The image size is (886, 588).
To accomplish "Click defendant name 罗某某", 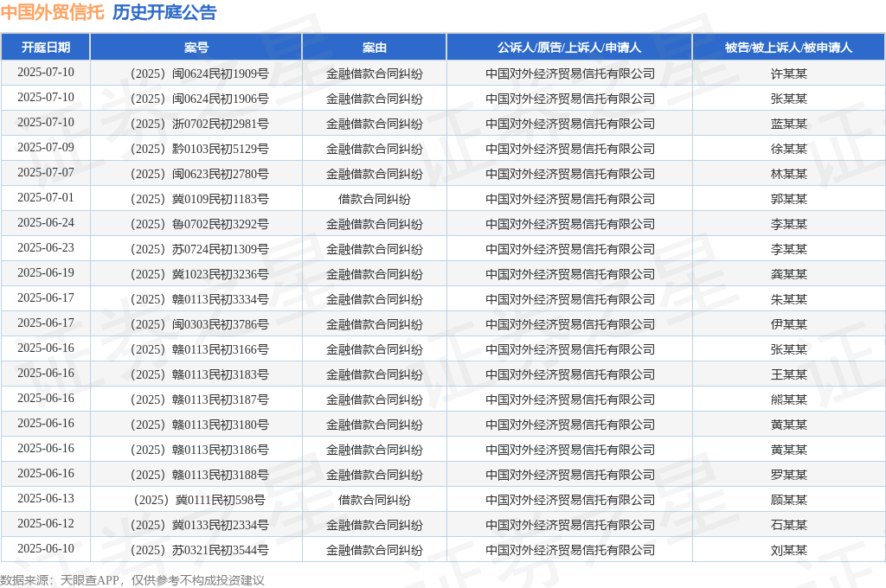I will (789, 475).
